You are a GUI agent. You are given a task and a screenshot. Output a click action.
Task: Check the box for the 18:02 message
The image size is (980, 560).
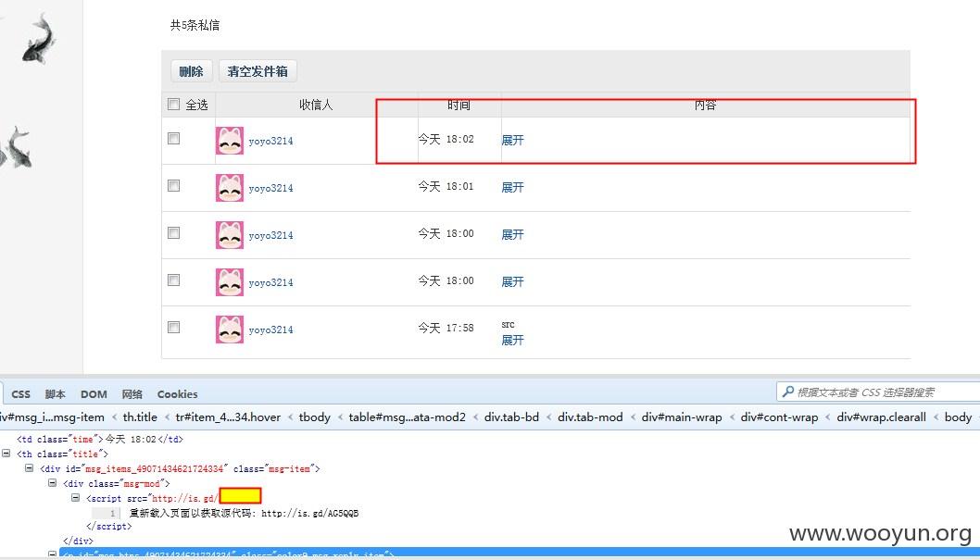[x=174, y=139]
